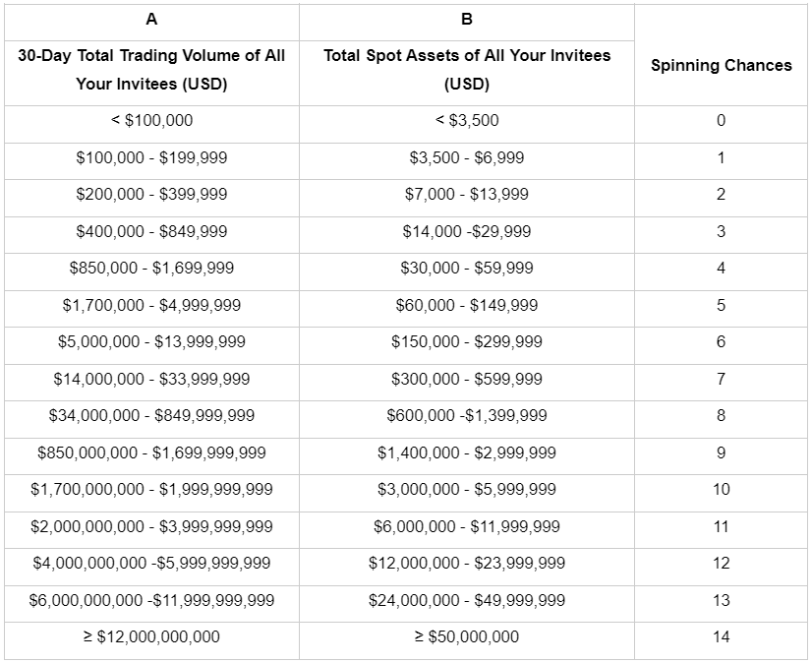The image size is (812, 663).
Task: Select the '$14,000,000 - $33,999,999' cell
Action: coord(151,379)
